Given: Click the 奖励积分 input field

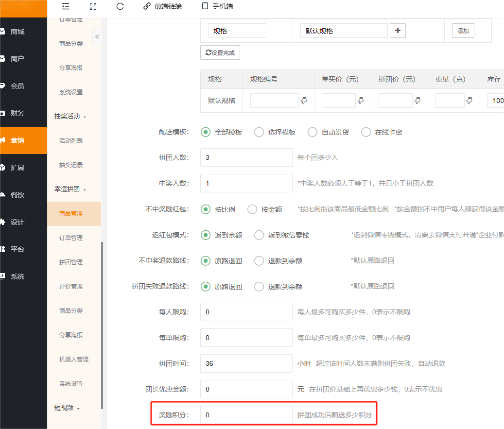Looking at the screenshot, I should (246, 415).
